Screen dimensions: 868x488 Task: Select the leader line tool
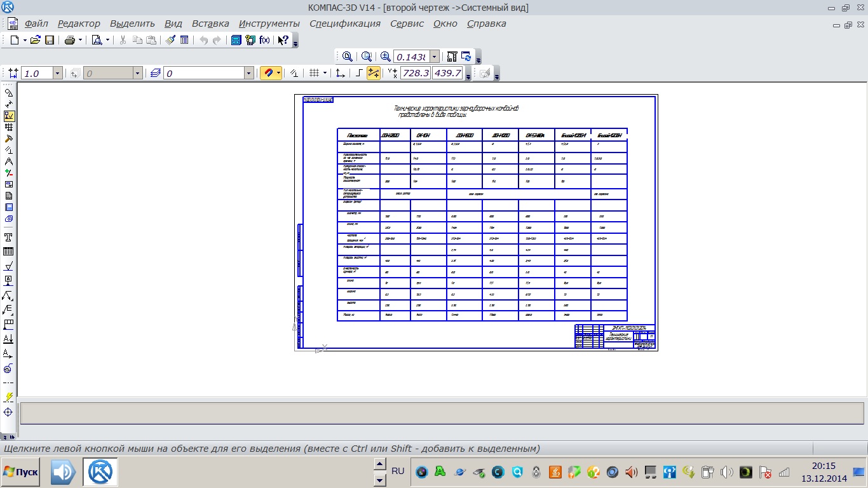[x=9, y=295]
